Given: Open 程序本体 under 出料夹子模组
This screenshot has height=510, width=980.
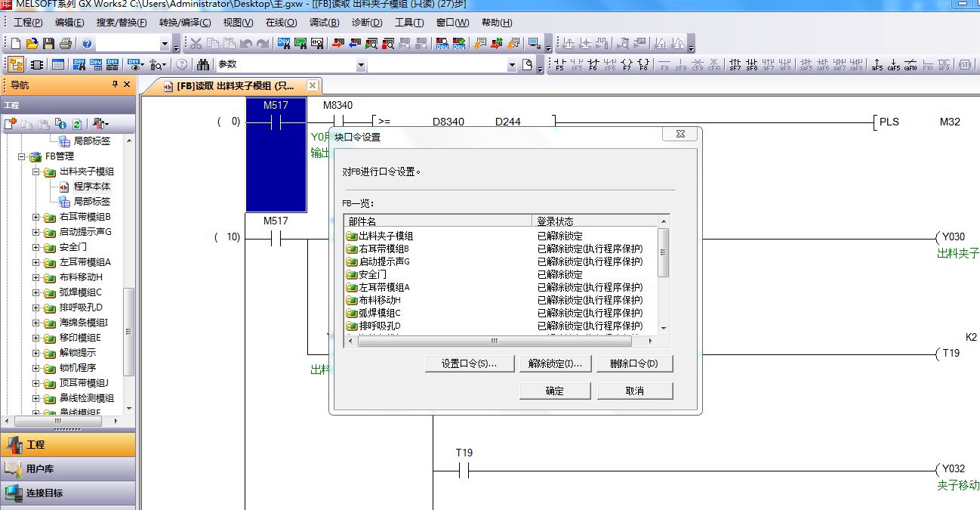Looking at the screenshot, I should (91, 187).
